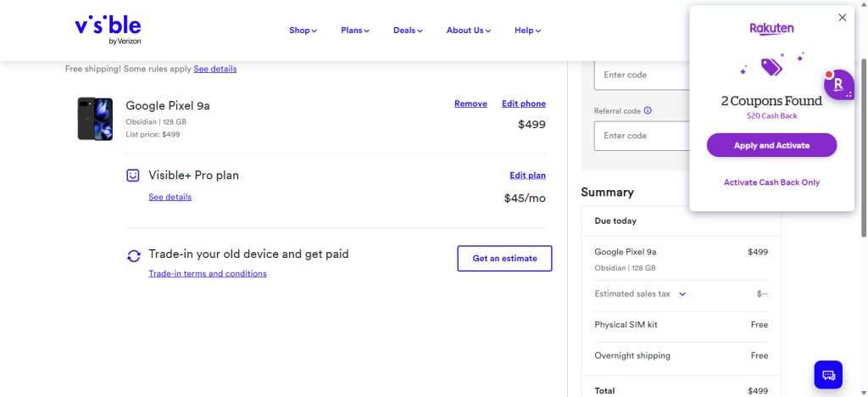Close the Rakuten coupon popup
868x397 pixels.
point(843,18)
